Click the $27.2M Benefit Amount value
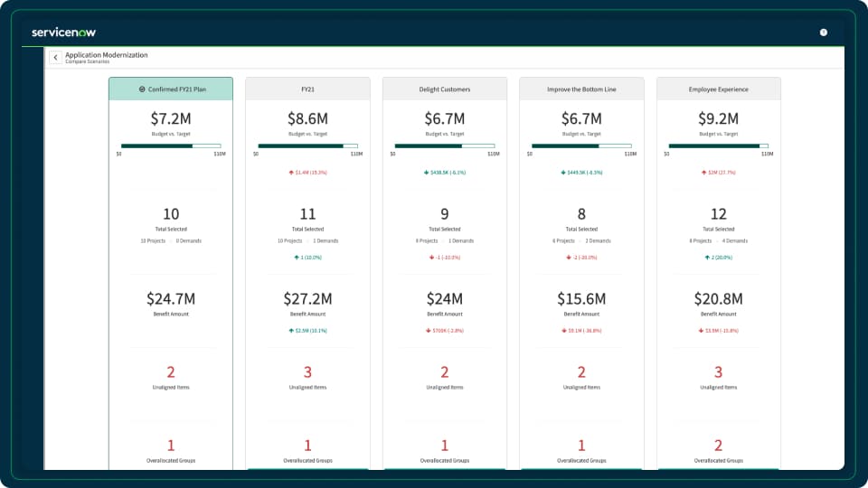 click(x=307, y=299)
